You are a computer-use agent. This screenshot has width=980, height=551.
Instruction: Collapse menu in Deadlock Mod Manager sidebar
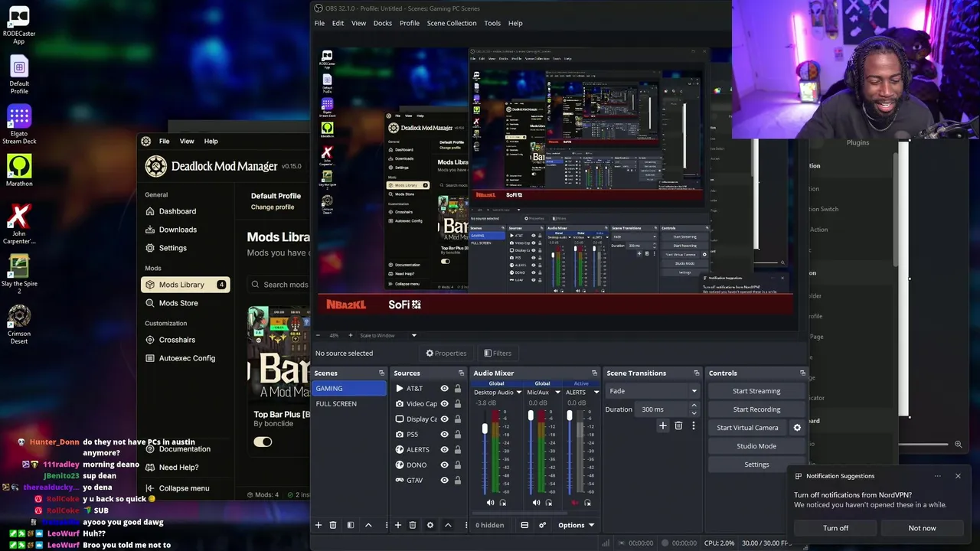[184, 488]
